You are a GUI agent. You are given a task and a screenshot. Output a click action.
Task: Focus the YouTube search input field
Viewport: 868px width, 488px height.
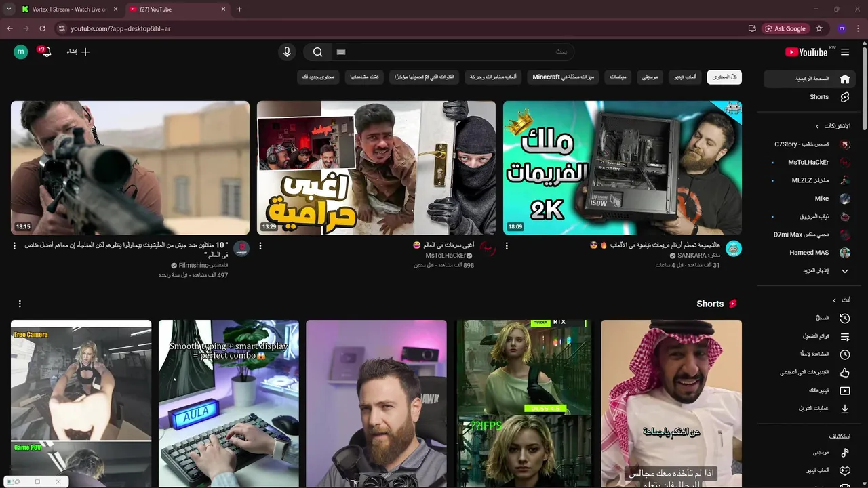pyautogui.click(x=452, y=52)
